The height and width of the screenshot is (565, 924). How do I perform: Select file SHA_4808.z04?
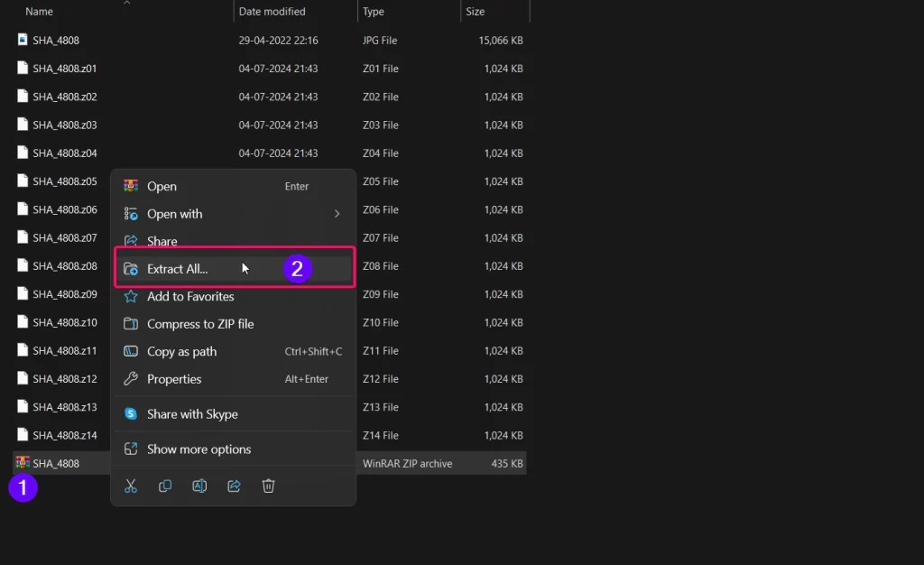(65, 153)
